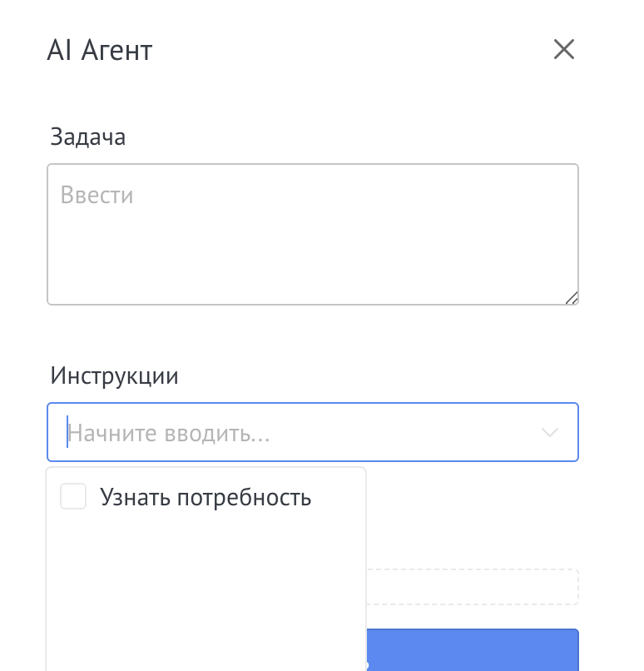Tick the Узнать потребность checkbox
The height and width of the screenshot is (671, 644).
[73, 498]
